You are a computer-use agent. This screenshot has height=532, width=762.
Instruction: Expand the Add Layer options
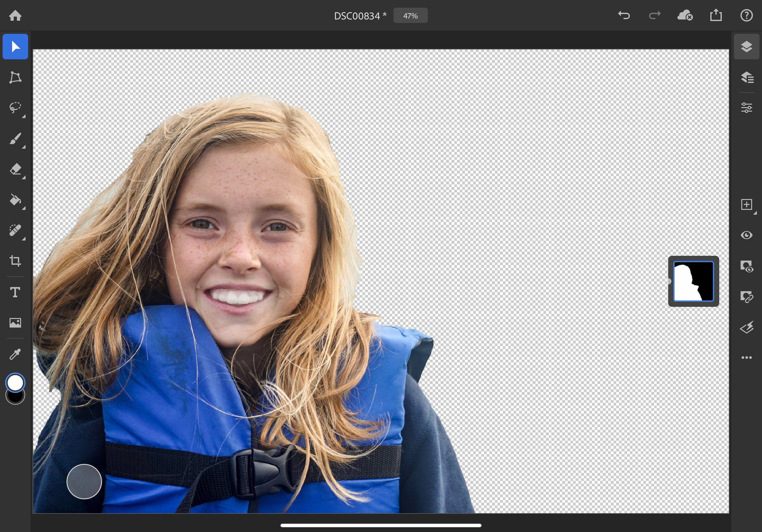(x=746, y=205)
